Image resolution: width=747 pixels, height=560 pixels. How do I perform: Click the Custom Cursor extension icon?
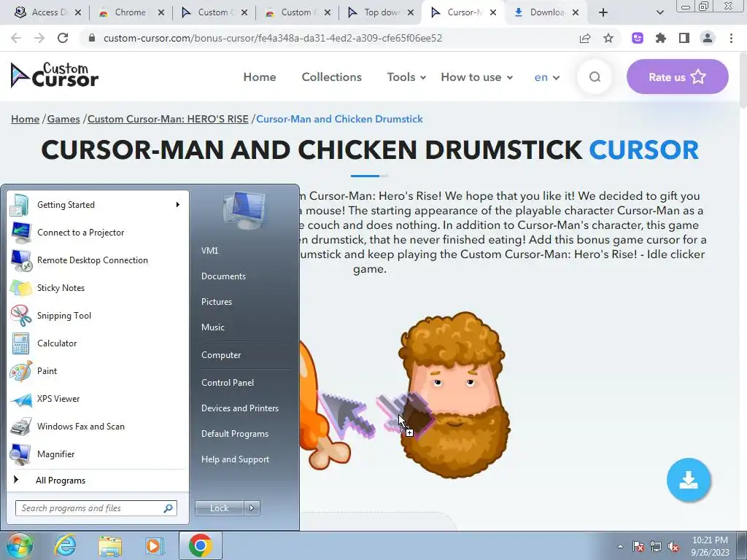638,38
